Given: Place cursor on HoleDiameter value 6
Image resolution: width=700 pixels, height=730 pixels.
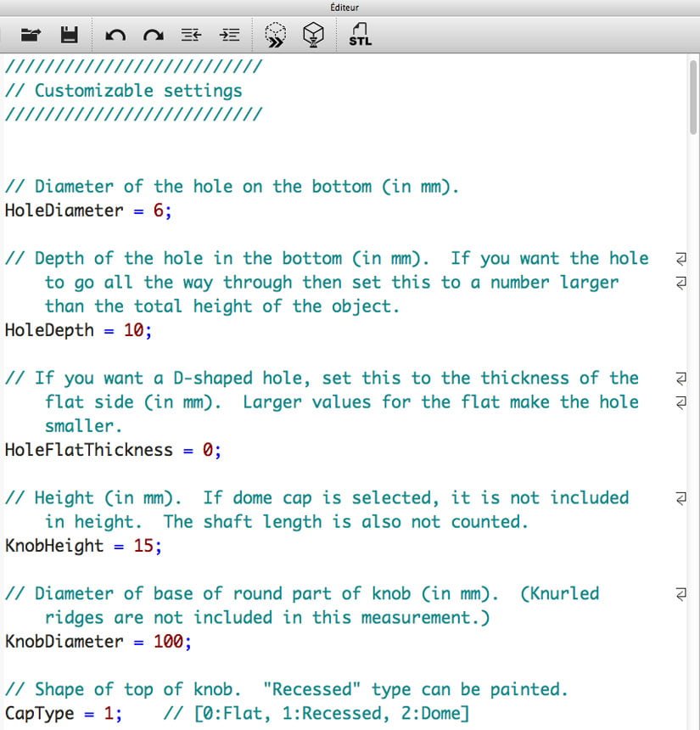Looking at the screenshot, I should coord(159,211).
